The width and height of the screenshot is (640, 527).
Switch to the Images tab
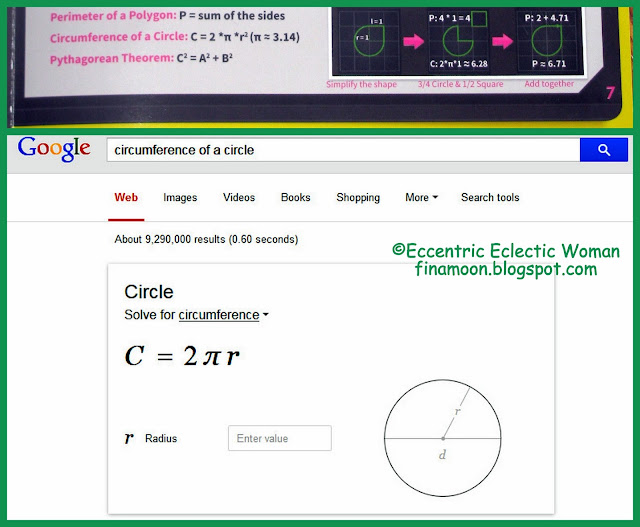(180, 198)
